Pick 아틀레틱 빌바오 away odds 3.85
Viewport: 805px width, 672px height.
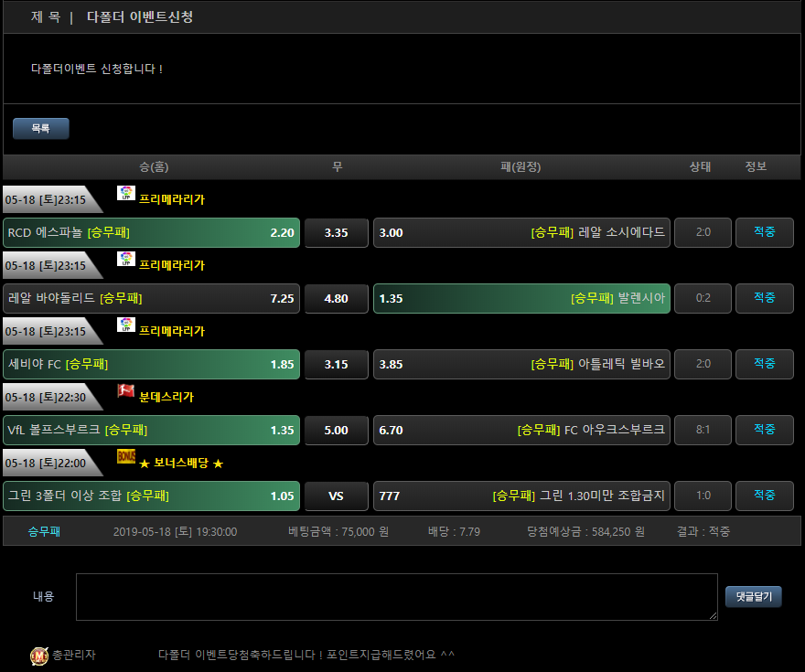coord(521,365)
